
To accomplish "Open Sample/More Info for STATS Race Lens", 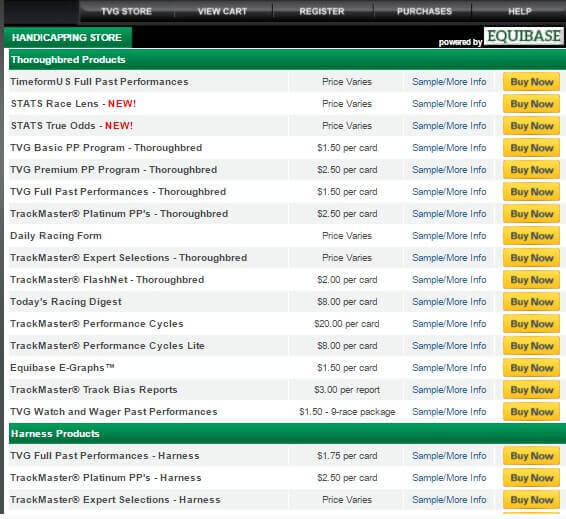I will click(x=449, y=104).
